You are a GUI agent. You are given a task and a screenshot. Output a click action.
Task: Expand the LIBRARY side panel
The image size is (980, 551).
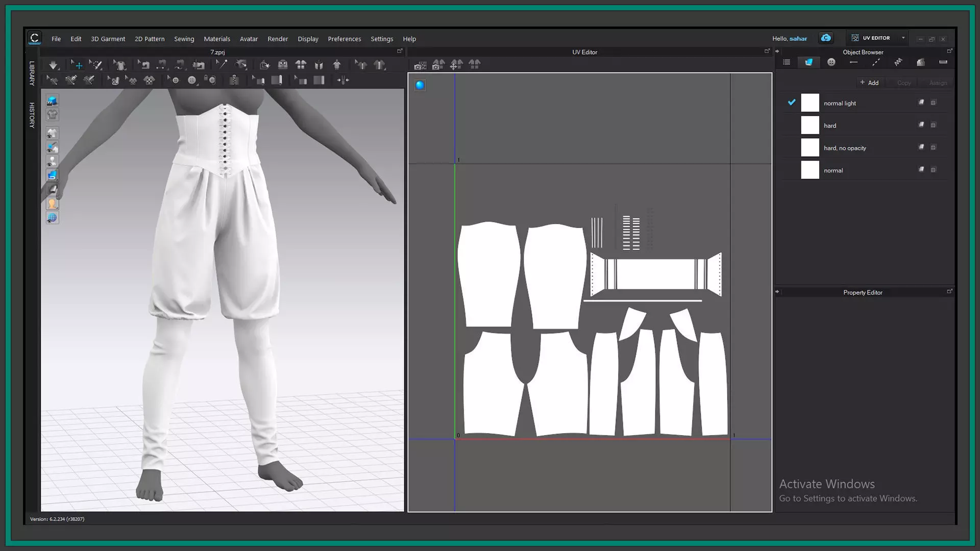click(x=32, y=73)
